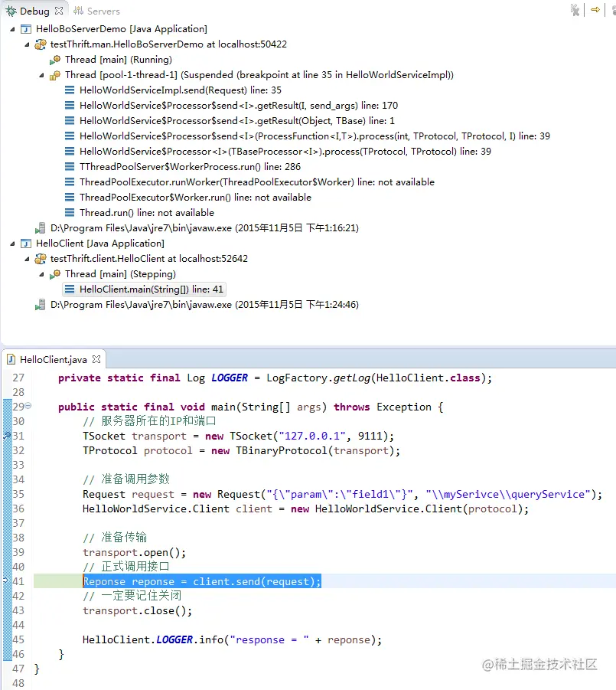Select the javaw.exe process started at 1:16:21
The image size is (616, 690).
(204, 228)
